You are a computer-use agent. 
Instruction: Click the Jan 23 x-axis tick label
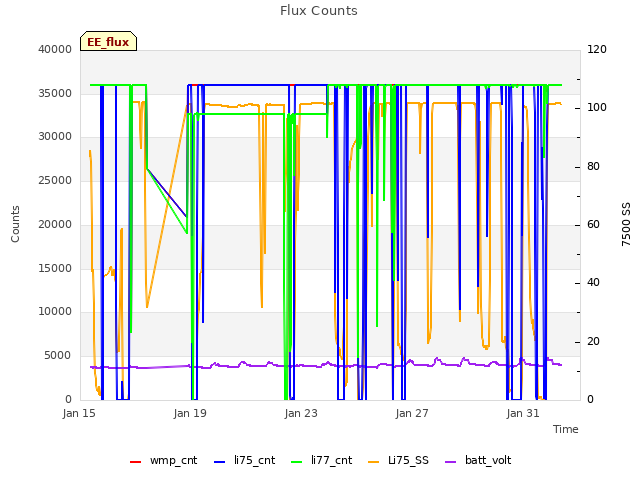coord(301,413)
